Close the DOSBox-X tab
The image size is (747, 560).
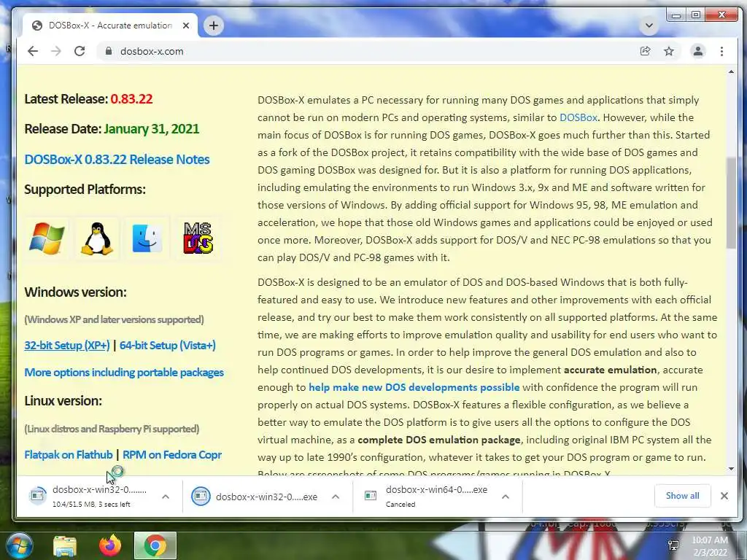tap(186, 26)
